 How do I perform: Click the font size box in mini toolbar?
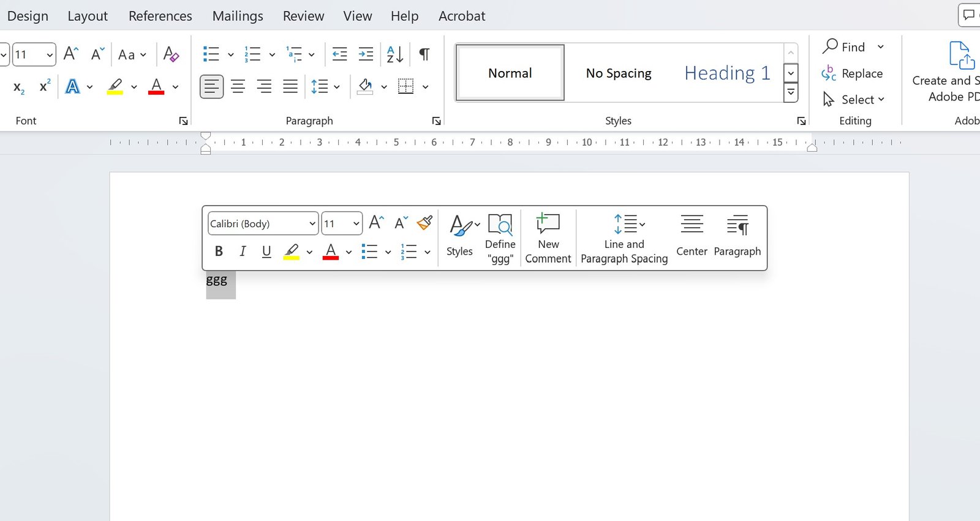[x=336, y=223]
